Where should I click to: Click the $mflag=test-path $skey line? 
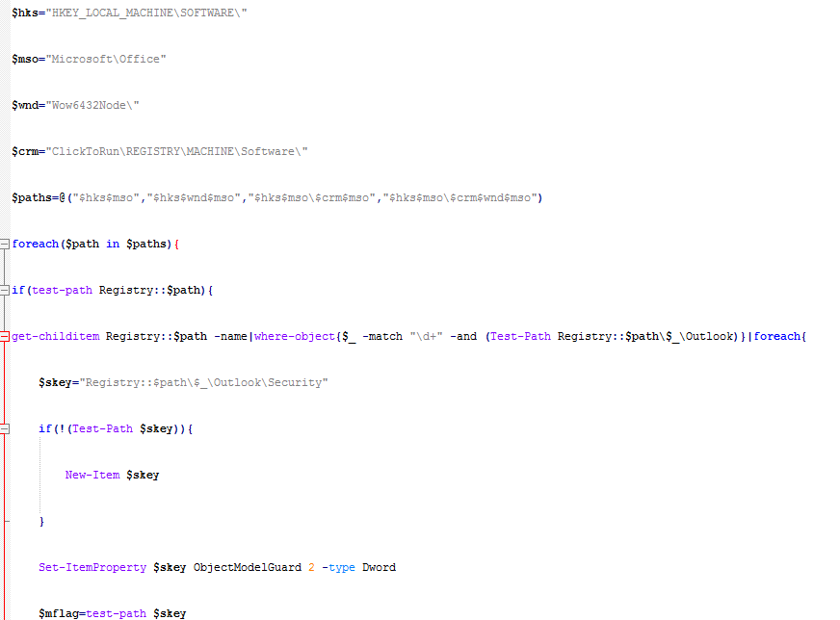113,613
